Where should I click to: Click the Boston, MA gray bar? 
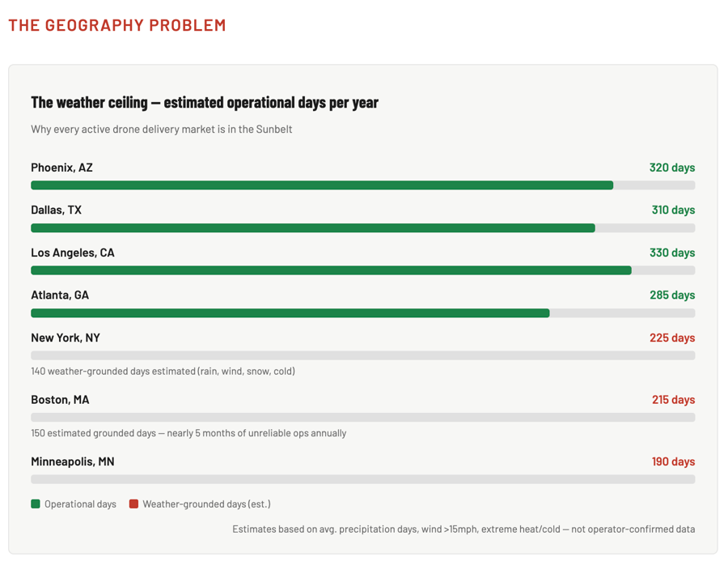click(362, 418)
